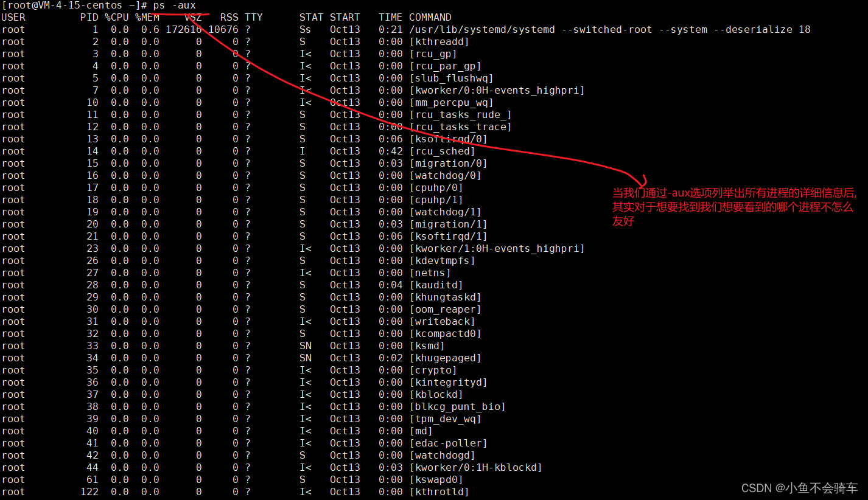Click the [writeback] process name

coord(443,322)
